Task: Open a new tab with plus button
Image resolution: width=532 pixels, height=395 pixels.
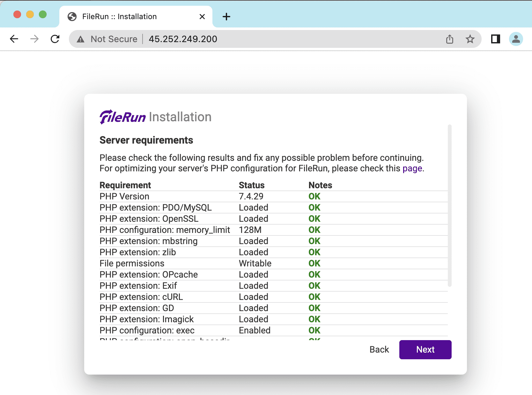Action: tap(226, 17)
